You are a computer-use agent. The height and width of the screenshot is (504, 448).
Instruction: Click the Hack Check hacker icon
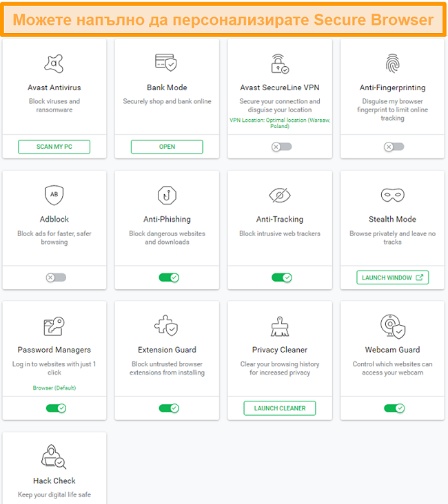click(x=54, y=456)
